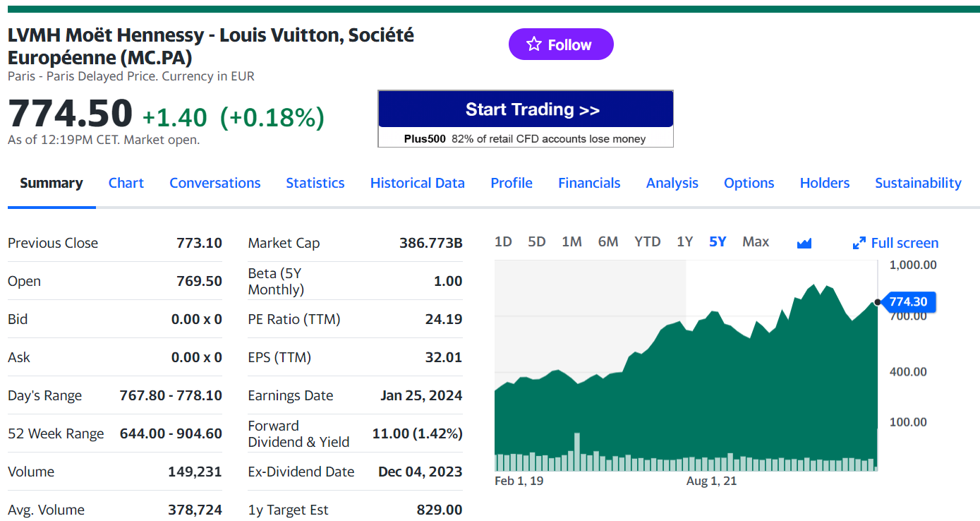This screenshot has height=521, width=980.
Task: Select the 5Y chart range
Action: (718, 241)
